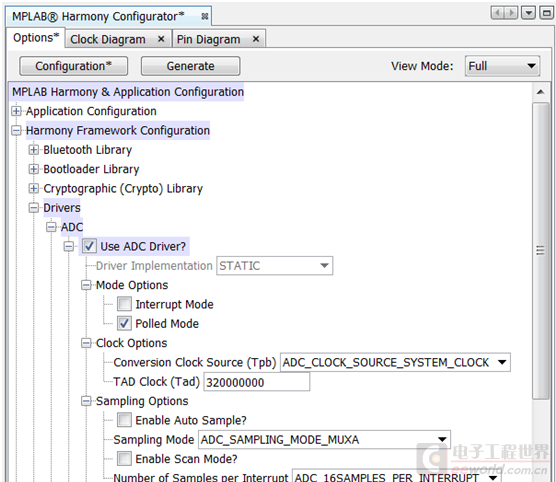This screenshot has width=556, height=482.
Task: Select Harmony Framework Configuration label
Action: [118, 131]
